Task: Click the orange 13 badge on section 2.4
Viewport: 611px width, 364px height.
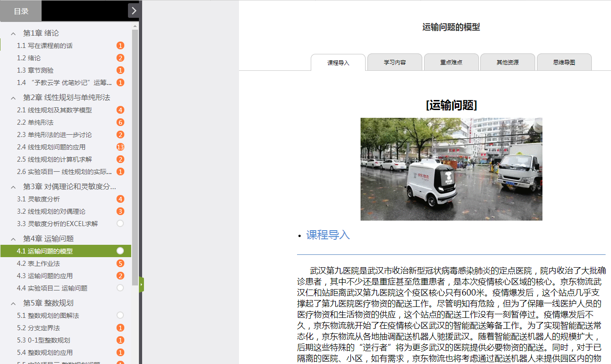Action: pos(120,147)
